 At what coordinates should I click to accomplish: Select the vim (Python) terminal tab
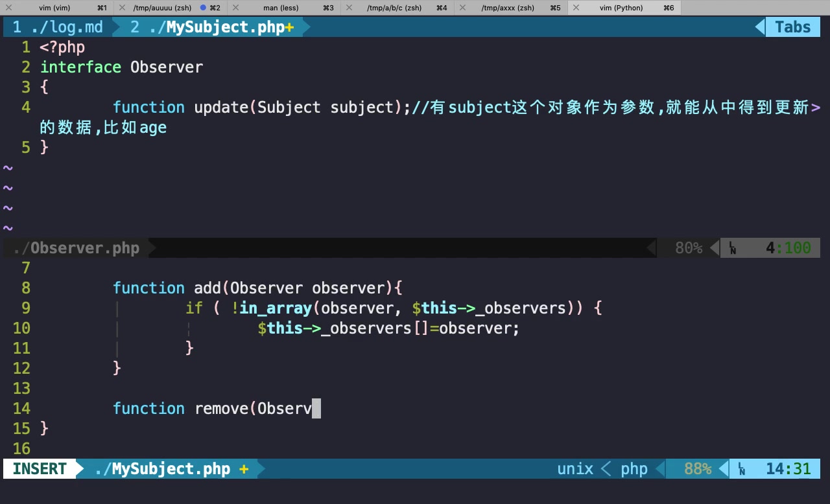click(624, 8)
